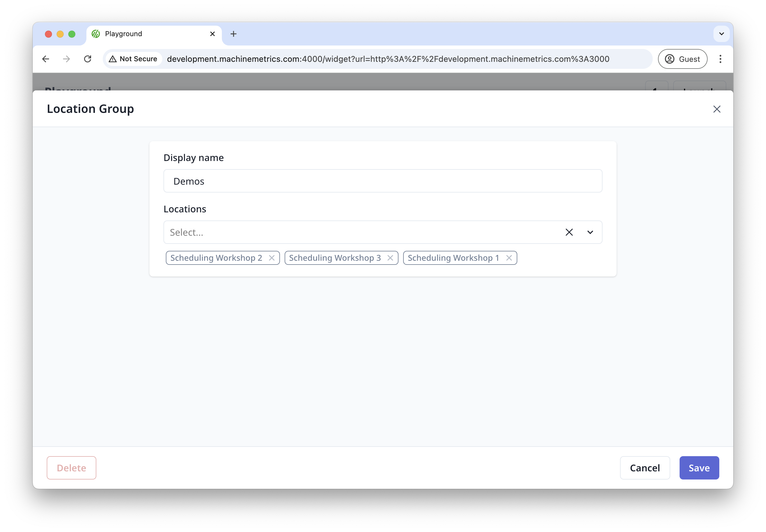
Task: Click the Save button
Action: coord(699,468)
